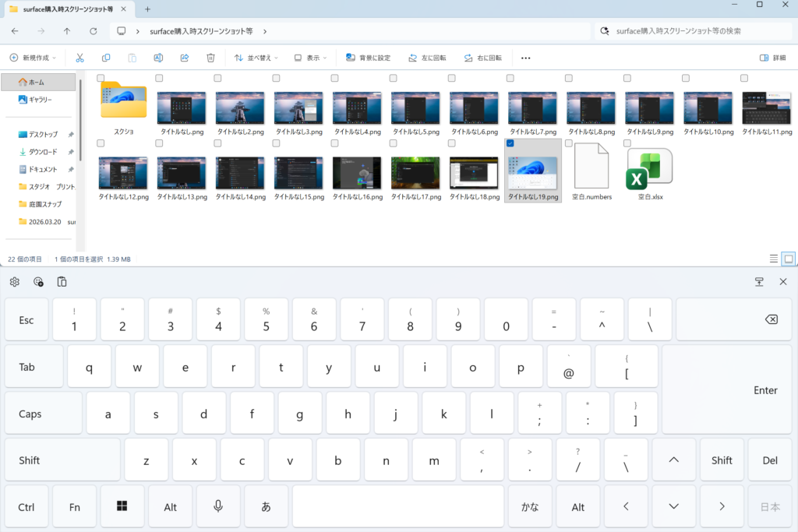798x532 pixels.
Task: Open touch keyboard settings gear
Action: click(x=15, y=282)
